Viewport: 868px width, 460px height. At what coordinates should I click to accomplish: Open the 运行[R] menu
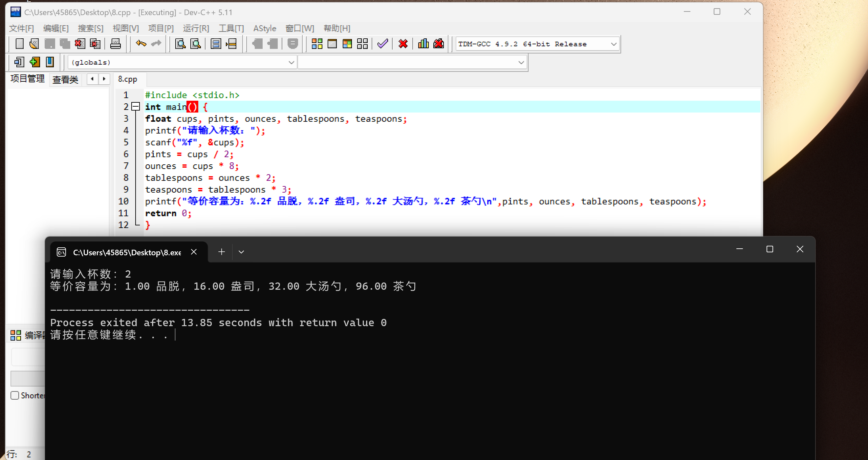pos(196,28)
